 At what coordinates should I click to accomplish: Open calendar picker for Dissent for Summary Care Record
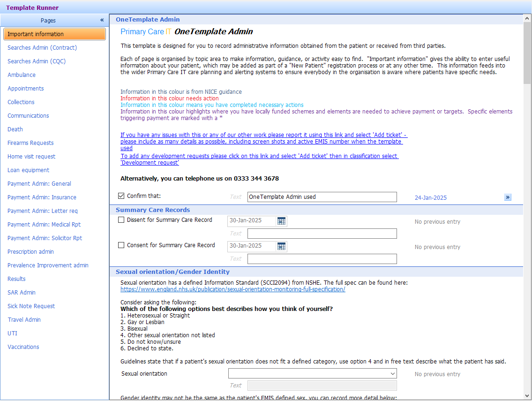[x=281, y=221]
